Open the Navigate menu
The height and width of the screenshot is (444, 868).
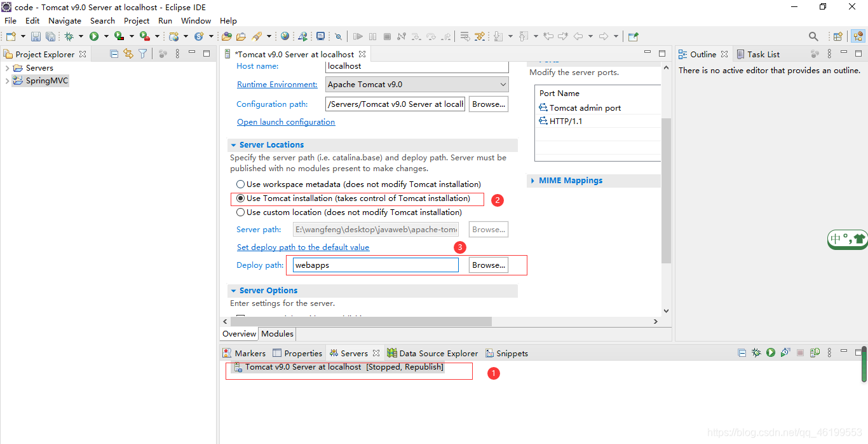pos(65,20)
